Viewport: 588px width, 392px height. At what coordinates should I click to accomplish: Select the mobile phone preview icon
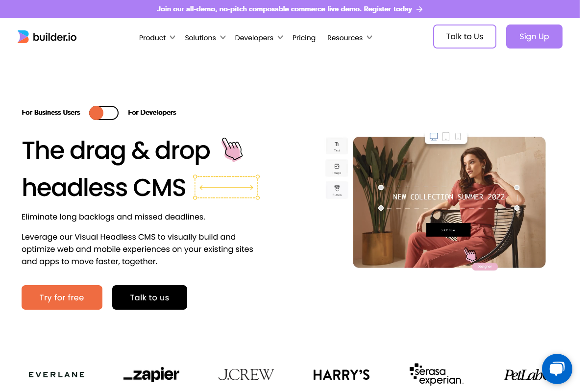458,136
